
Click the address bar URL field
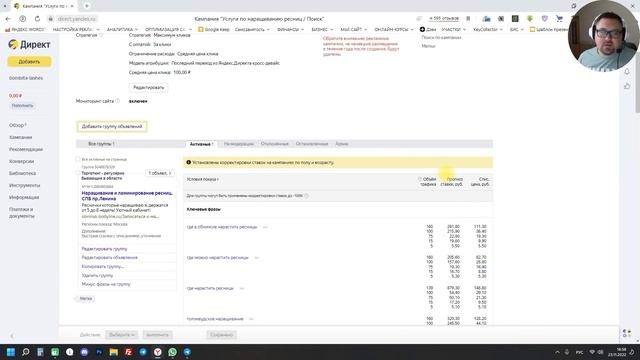77,19
